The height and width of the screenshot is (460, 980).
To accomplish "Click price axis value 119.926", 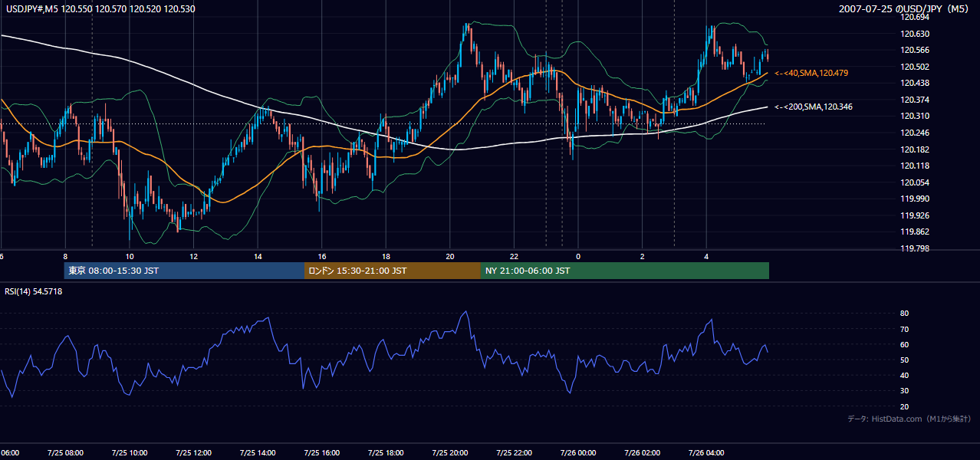I will [915, 215].
